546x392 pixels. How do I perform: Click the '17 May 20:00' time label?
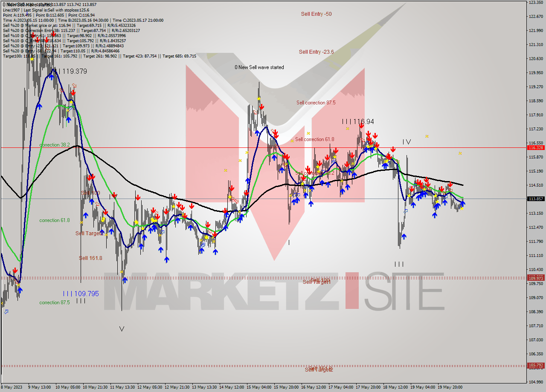(367, 387)
